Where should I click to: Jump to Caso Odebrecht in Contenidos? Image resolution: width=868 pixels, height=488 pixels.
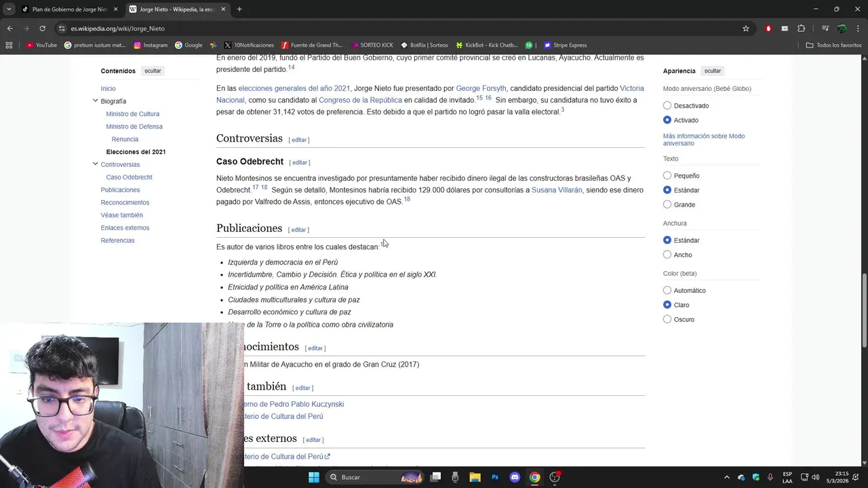129,177
